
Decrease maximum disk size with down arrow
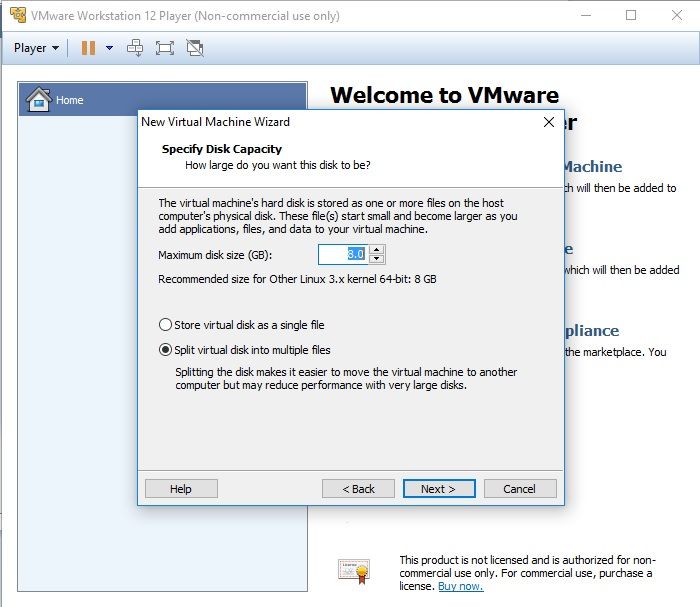(377, 259)
